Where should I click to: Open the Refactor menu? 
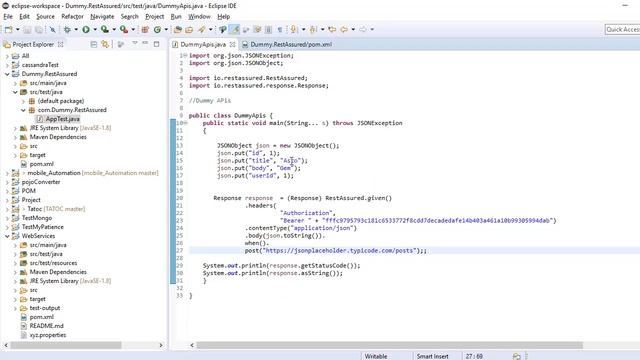72,17
